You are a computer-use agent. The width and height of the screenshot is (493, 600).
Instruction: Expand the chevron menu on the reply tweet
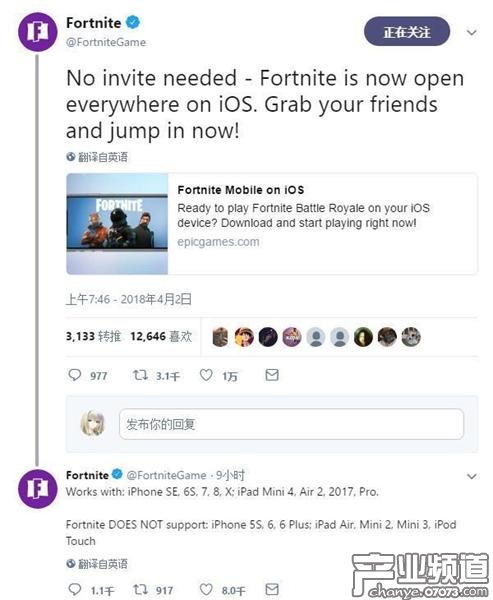pyautogui.click(x=472, y=476)
